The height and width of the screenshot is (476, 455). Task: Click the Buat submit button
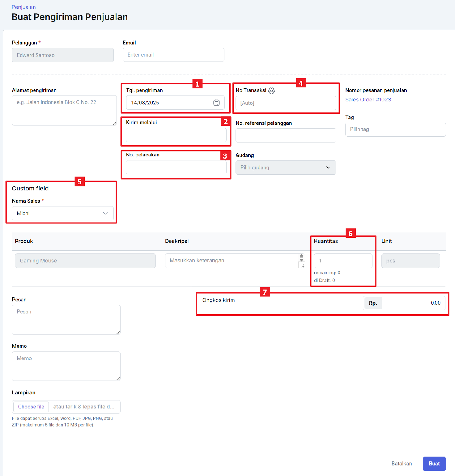[x=434, y=464]
